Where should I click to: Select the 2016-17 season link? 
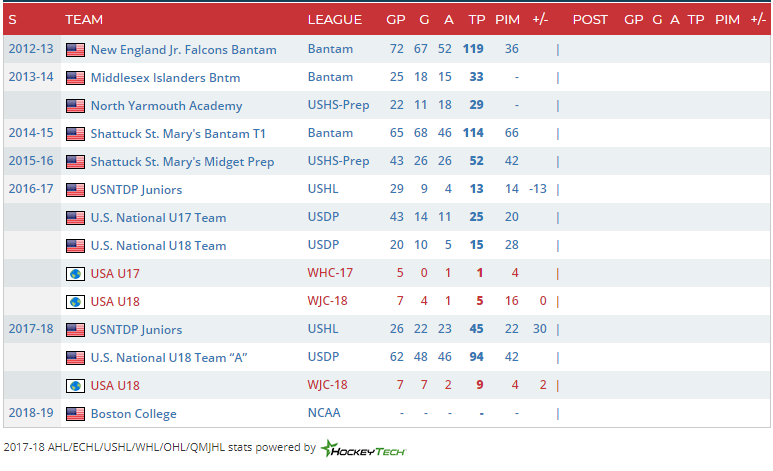point(31,189)
